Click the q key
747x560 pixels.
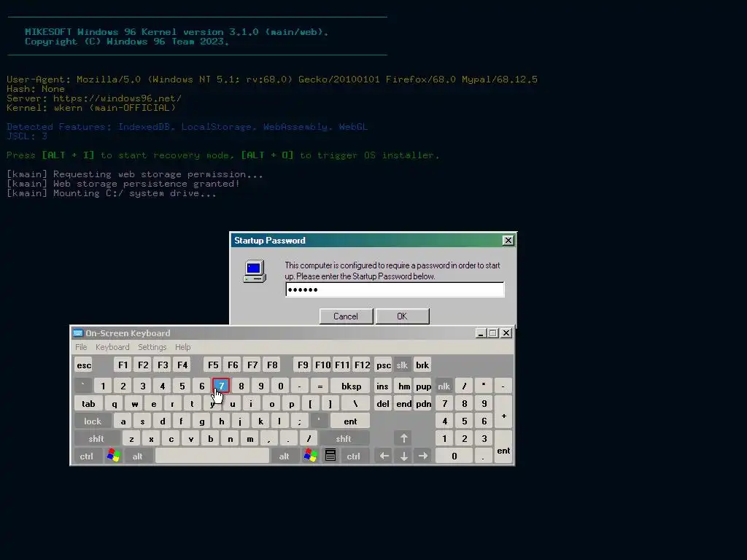[x=115, y=403]
